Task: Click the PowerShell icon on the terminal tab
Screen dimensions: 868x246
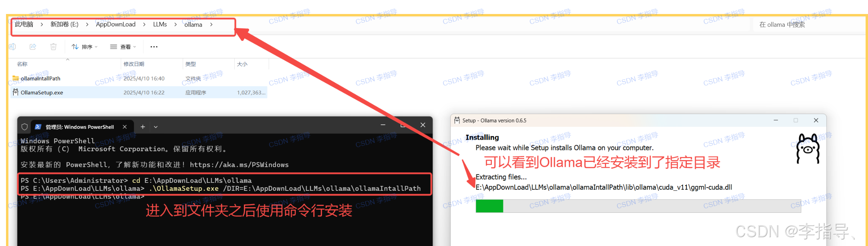Action: (38, 127)
